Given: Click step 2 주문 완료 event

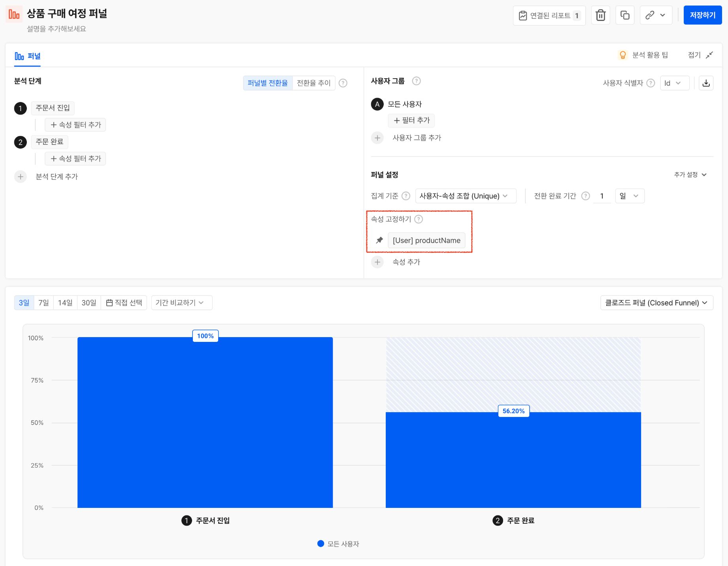Looking at the screenshot, I should (49, 142).
